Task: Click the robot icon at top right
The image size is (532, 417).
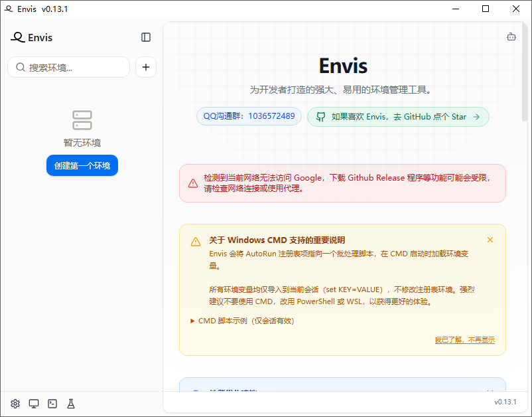Action: tap(511, 37)
